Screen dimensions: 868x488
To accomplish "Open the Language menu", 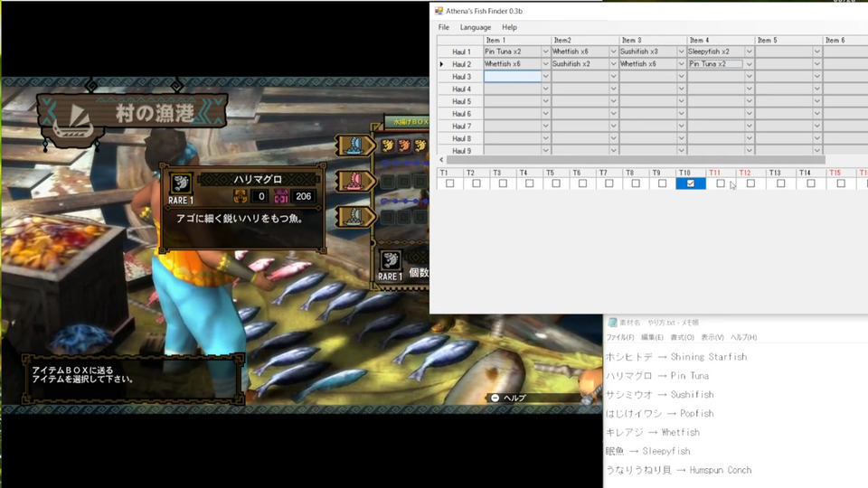I will [475, 27].
